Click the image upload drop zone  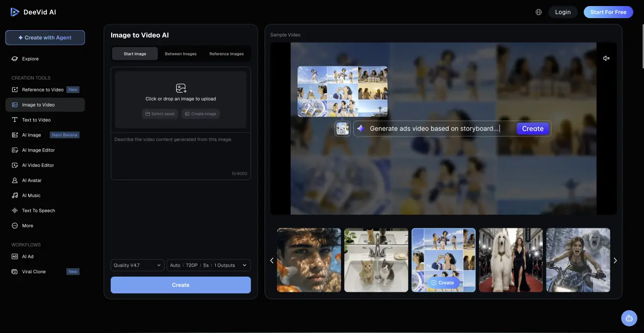point(181,100)
